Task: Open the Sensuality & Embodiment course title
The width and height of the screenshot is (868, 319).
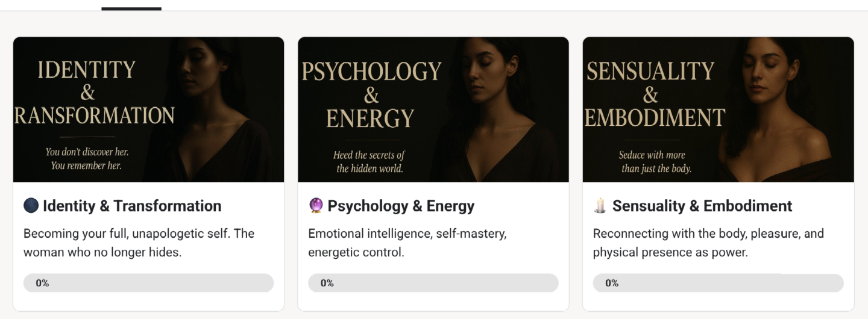Action: tap(702, 206)
